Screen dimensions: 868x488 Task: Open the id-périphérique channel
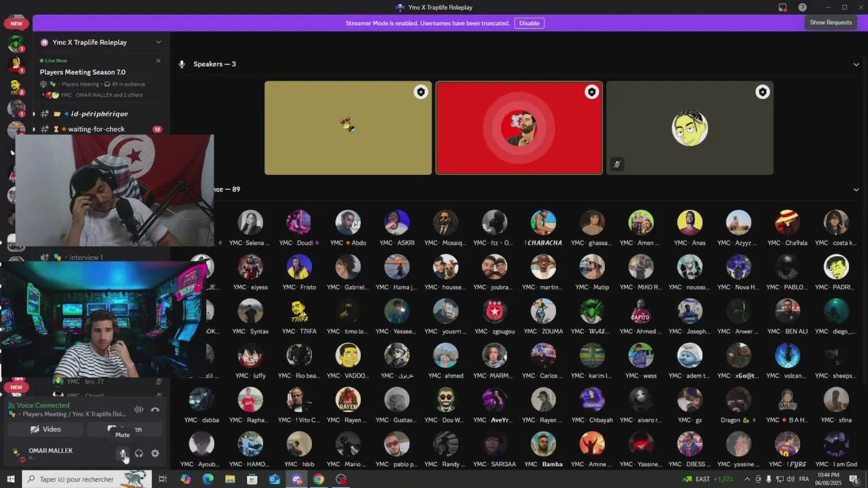coord(99,114)
